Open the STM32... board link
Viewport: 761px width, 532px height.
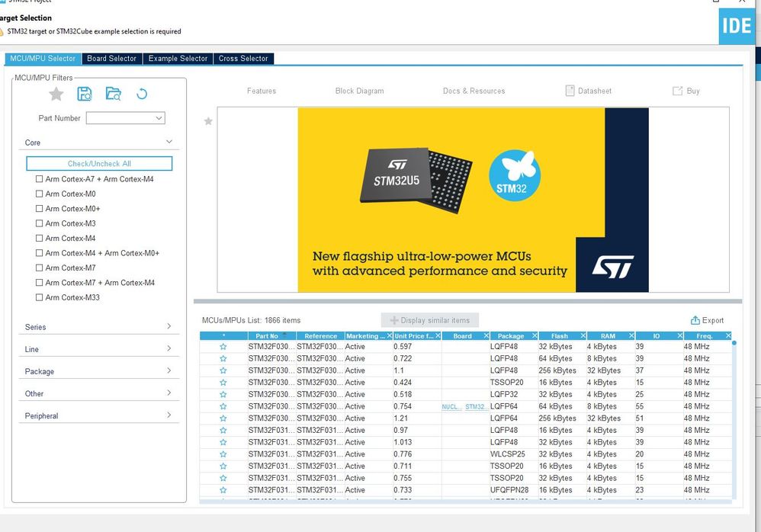coord(476,406)
